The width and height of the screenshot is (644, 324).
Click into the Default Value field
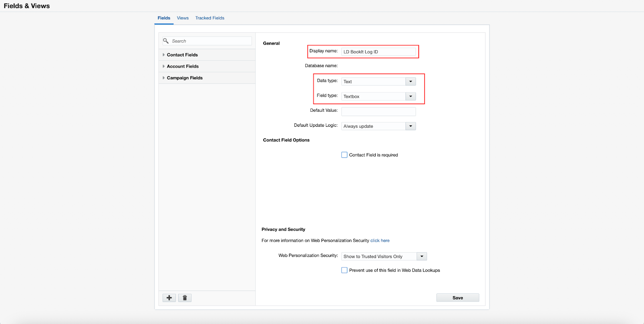378,111
